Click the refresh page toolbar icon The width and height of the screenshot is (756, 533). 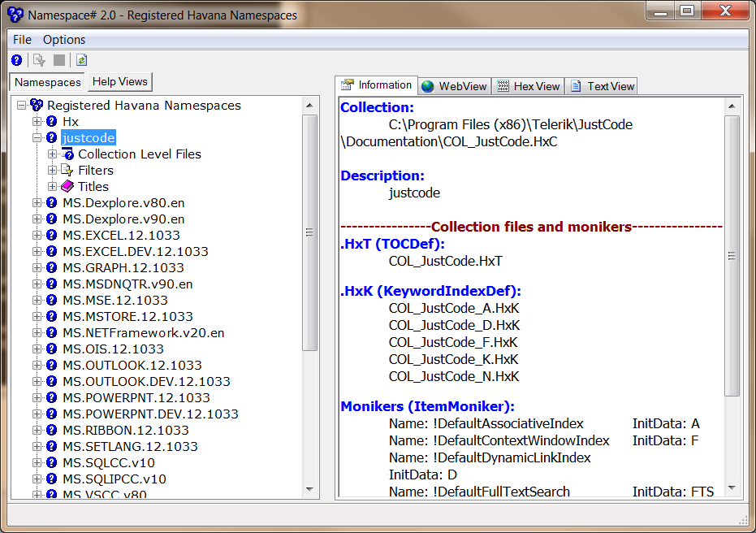pyautogui.click(x=81, y=60)
